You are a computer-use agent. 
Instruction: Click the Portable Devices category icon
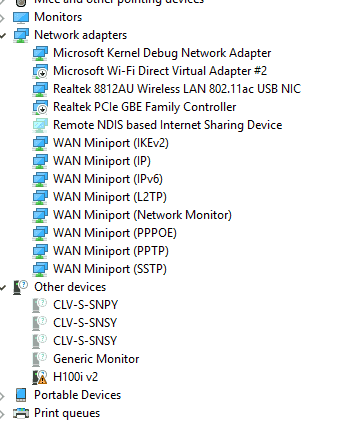[x=21, y=395]
